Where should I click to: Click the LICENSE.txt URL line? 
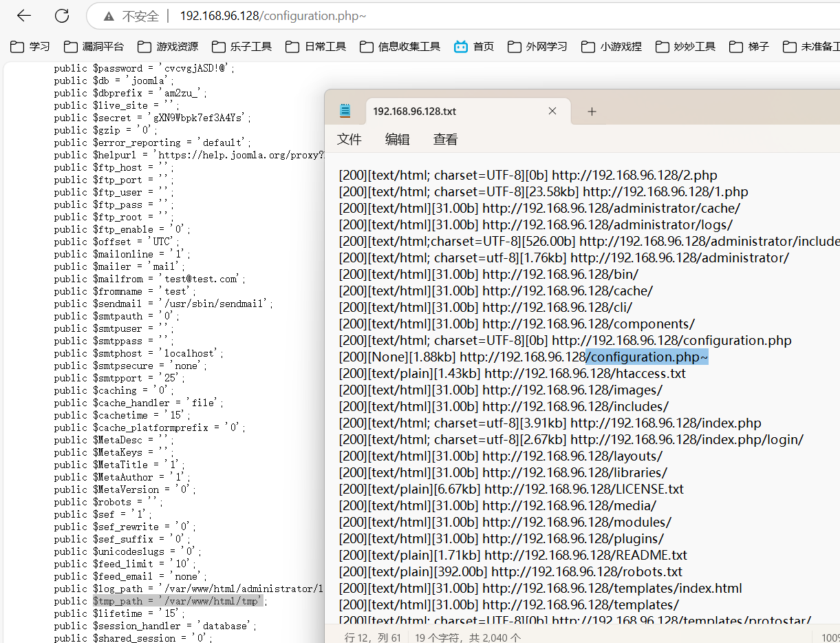tap(512, 489)
